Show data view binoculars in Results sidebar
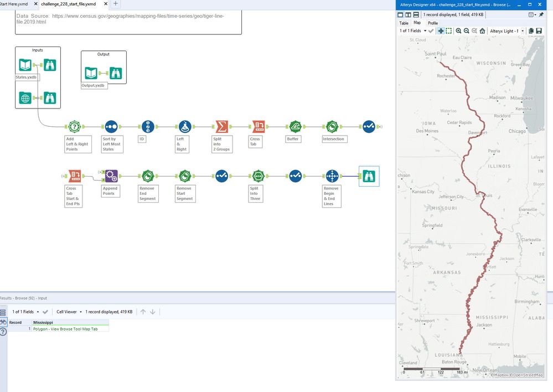This screenshot has width=553, height=392. tap(3, 322)
